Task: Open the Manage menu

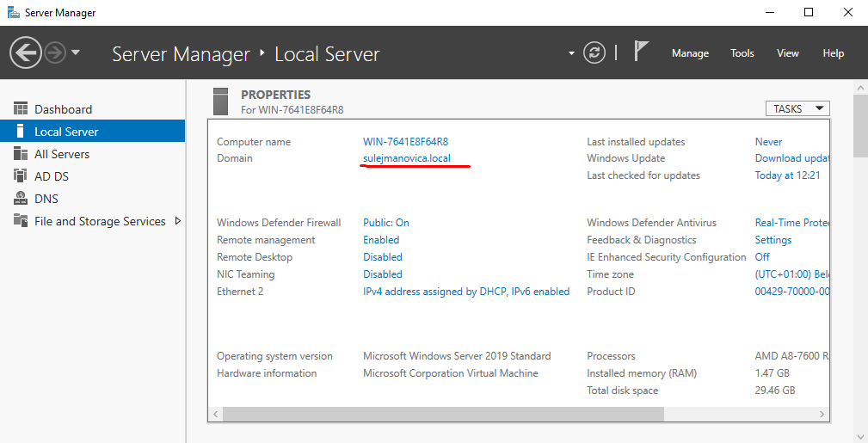Action: [x=690, y=53]
